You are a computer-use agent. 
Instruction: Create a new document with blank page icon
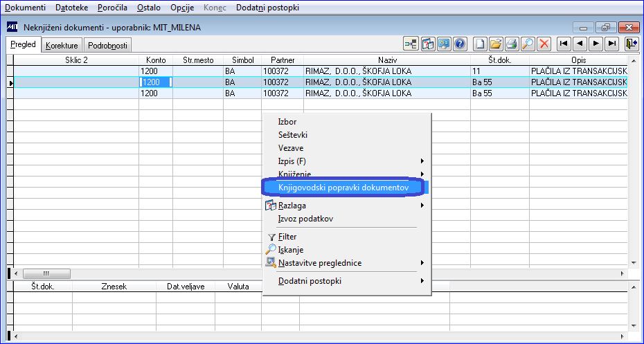[x=480, y=44]
